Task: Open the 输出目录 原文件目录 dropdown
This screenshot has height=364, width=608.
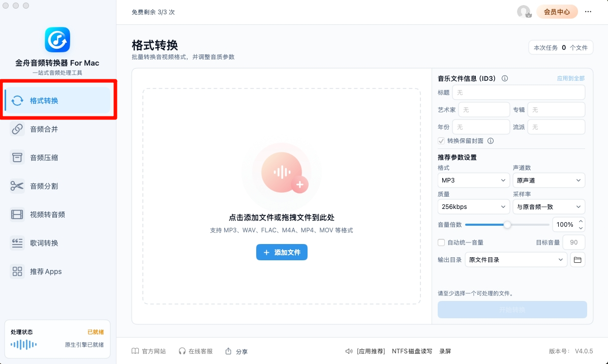Action: tap(516, 260)
